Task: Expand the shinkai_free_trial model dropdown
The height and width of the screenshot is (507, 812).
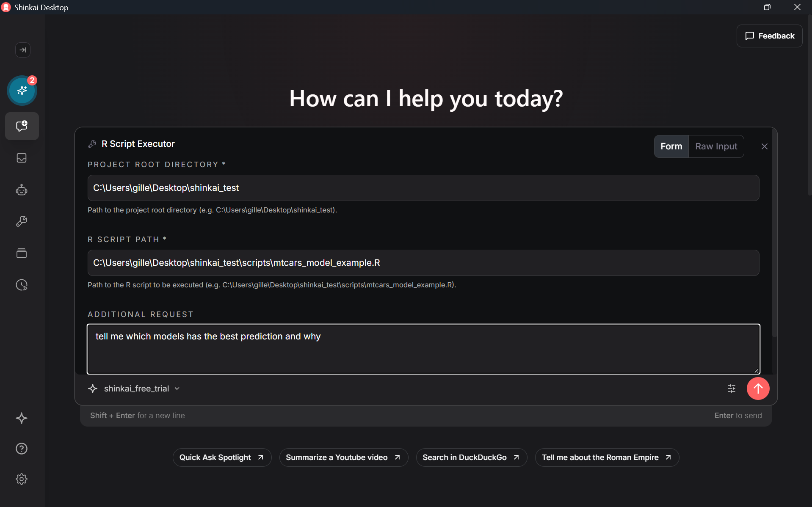Action: pos(141,389)
